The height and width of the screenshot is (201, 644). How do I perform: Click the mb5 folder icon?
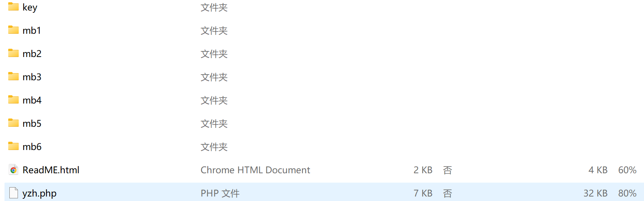click(13, 123)
